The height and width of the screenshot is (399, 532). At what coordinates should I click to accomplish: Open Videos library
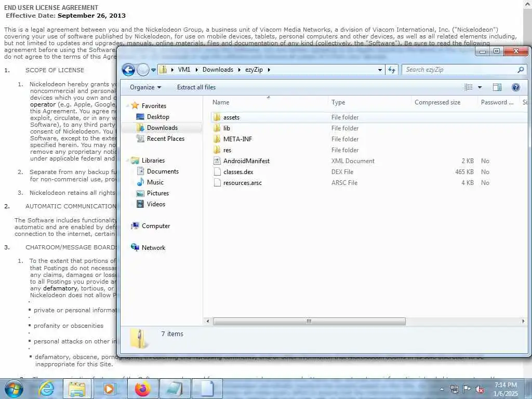156,204
